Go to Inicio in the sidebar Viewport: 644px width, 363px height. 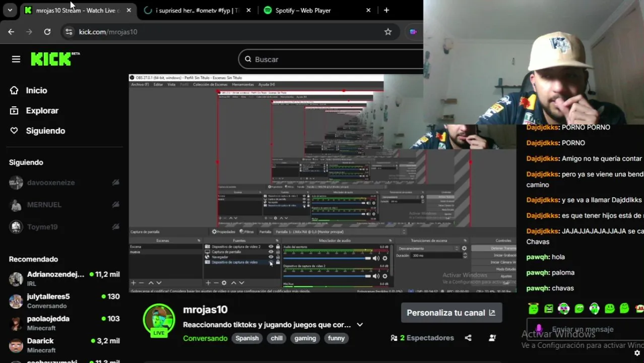(29, 90)
